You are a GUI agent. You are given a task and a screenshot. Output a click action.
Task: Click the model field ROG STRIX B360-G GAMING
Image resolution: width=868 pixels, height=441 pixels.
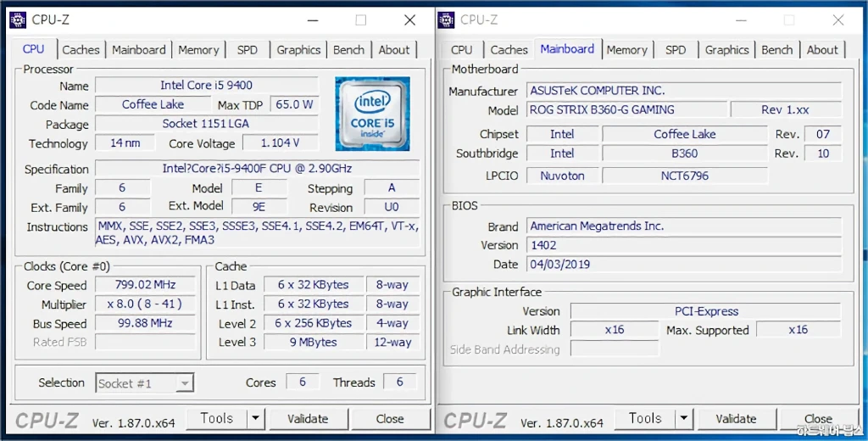pyautogui.click(x=626, y=109)
